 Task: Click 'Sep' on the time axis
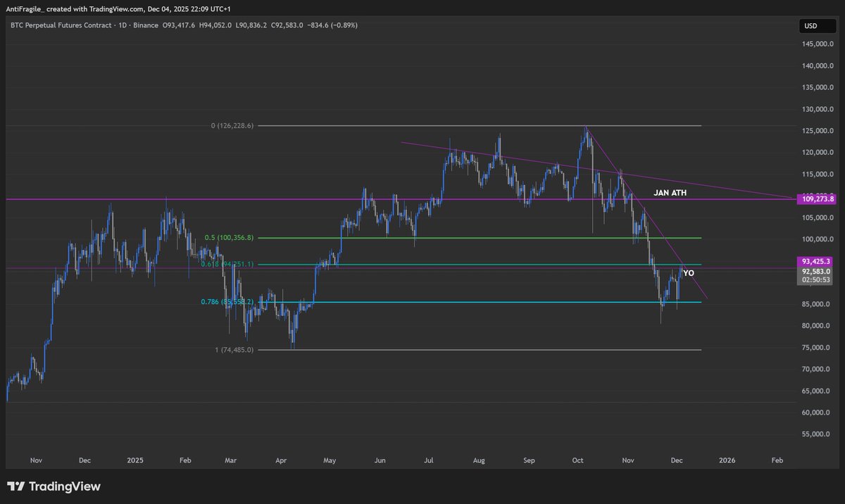(530, 460)
